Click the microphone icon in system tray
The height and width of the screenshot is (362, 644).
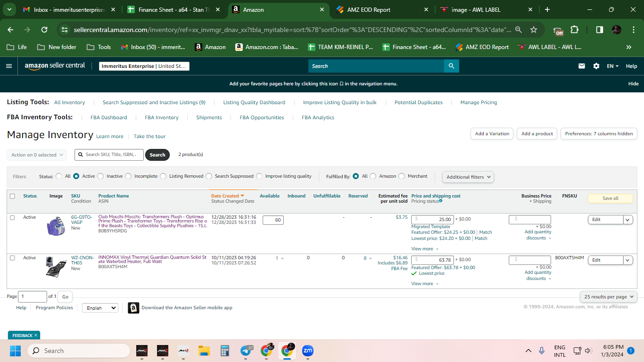pyautogui.click(x=542, y=351)
